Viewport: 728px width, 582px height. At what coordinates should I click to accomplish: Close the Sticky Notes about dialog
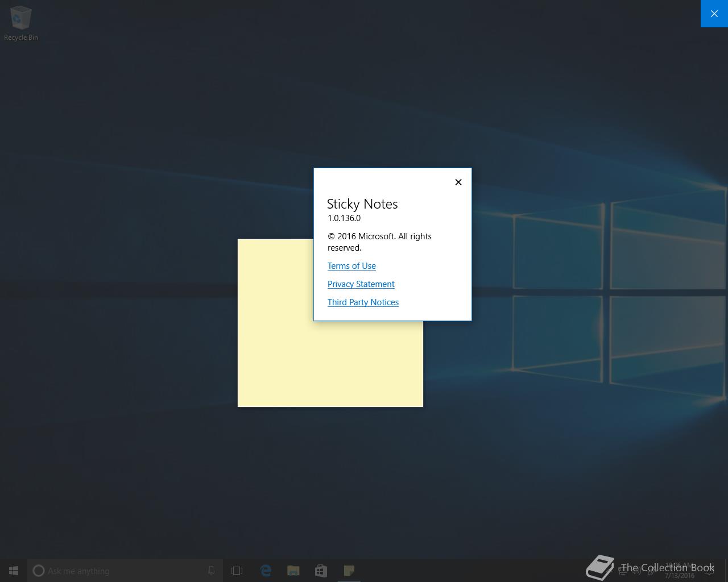click(458, 182)
